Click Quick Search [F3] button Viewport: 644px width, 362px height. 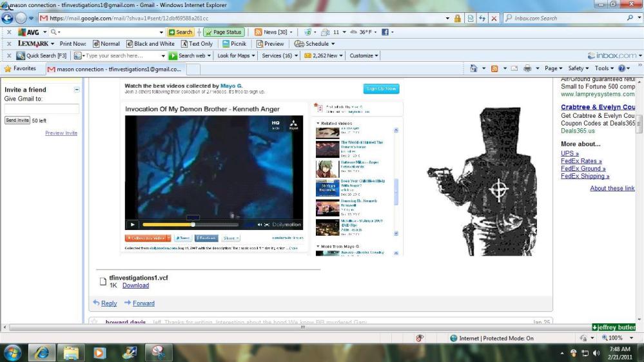[41, 55]
